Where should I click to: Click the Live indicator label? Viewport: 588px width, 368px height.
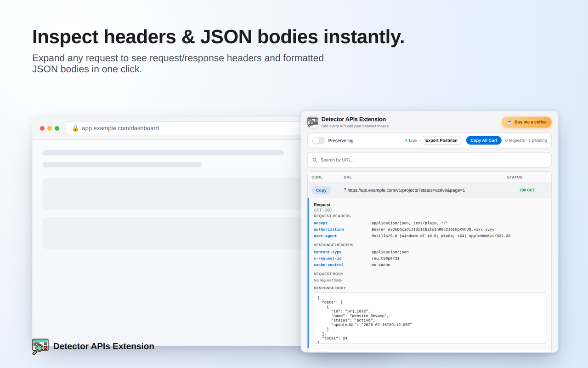coord(413,140)
